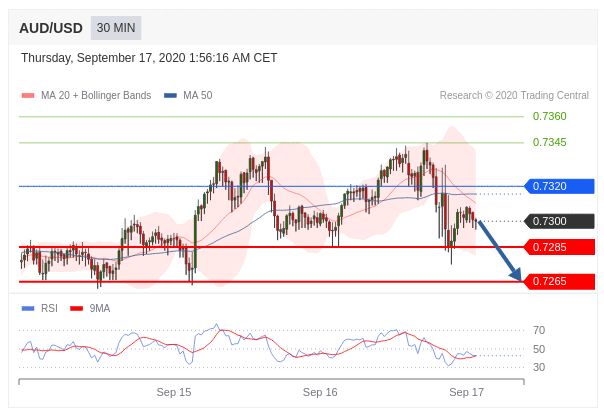Viewport: 604px width, 413px height.
Task: Select the AUD/USD pair title
Action: tap(51, 28)
